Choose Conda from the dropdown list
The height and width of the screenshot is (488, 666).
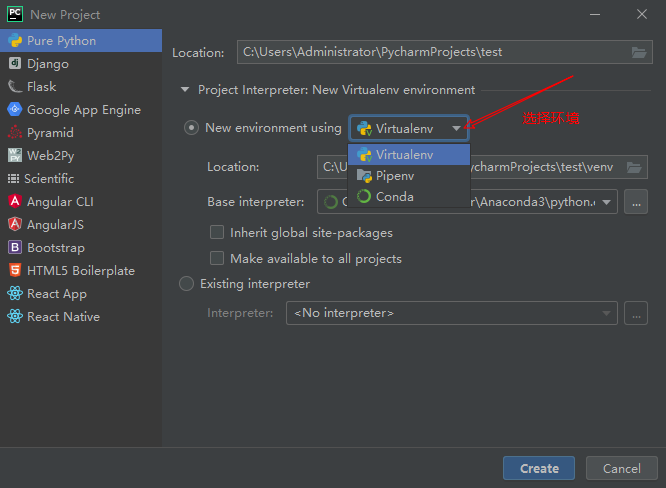(409, 196)
